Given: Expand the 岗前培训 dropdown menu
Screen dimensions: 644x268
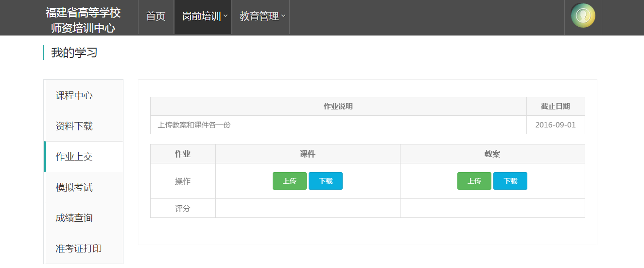Looking at the screenshot, I should [203, 17].
